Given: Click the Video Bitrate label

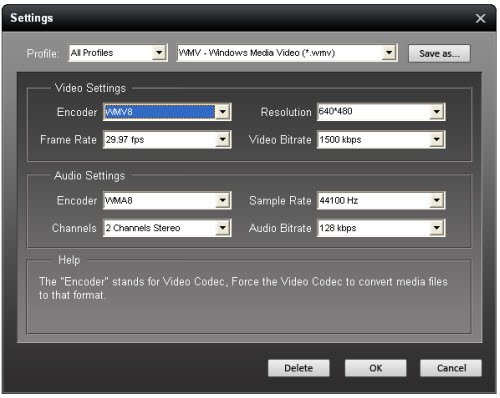Looking at the screenshot, I should 280,140.
